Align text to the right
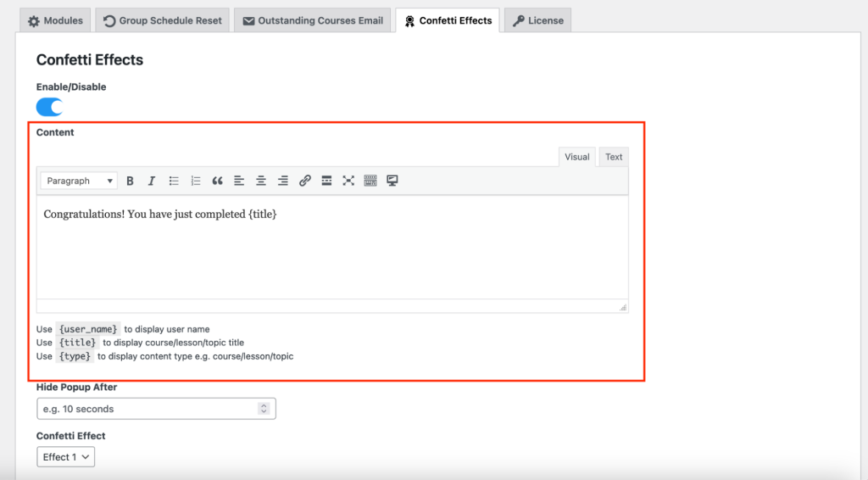The image size is (868, 480). point(283,181)
